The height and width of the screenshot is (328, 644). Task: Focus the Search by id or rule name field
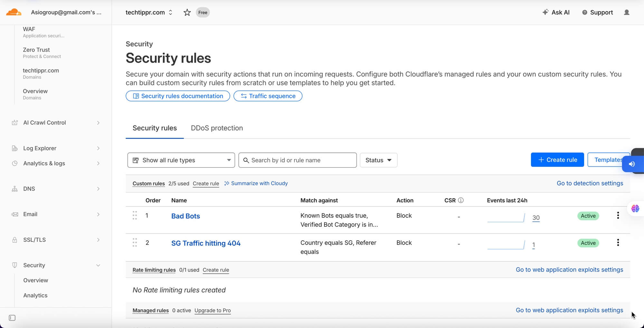(x=298, y=160)
